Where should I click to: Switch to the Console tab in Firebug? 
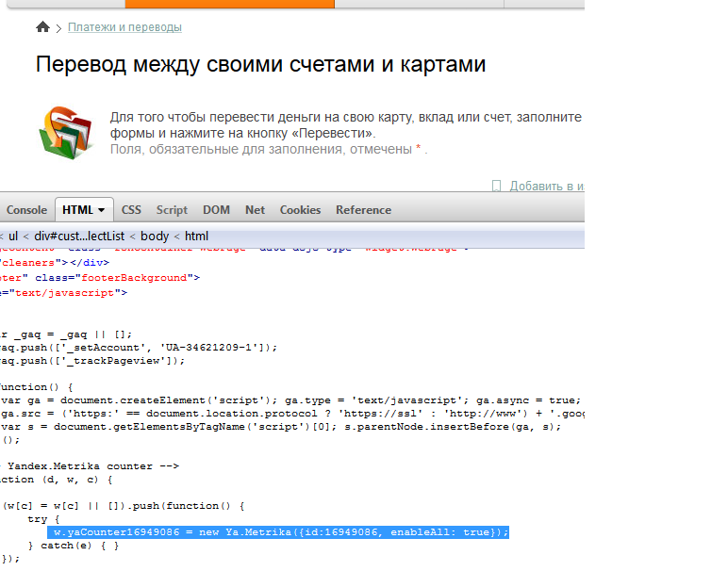[x=26, y=210]
